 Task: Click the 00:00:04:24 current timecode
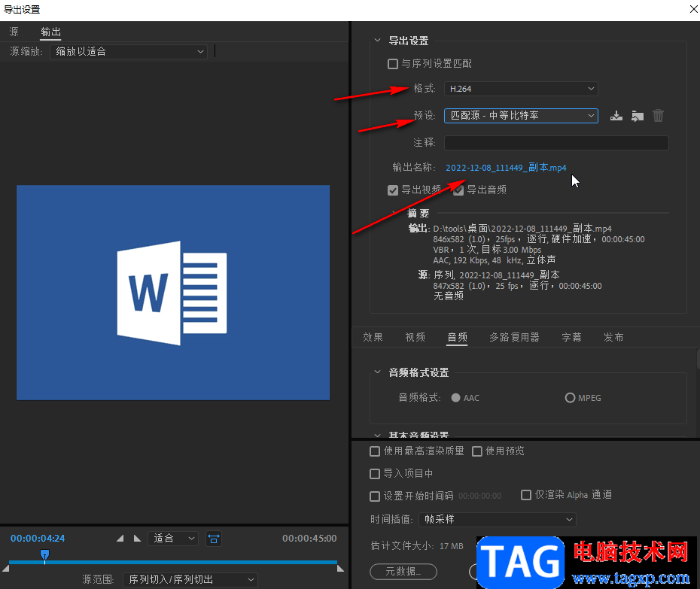coord(38,539)
